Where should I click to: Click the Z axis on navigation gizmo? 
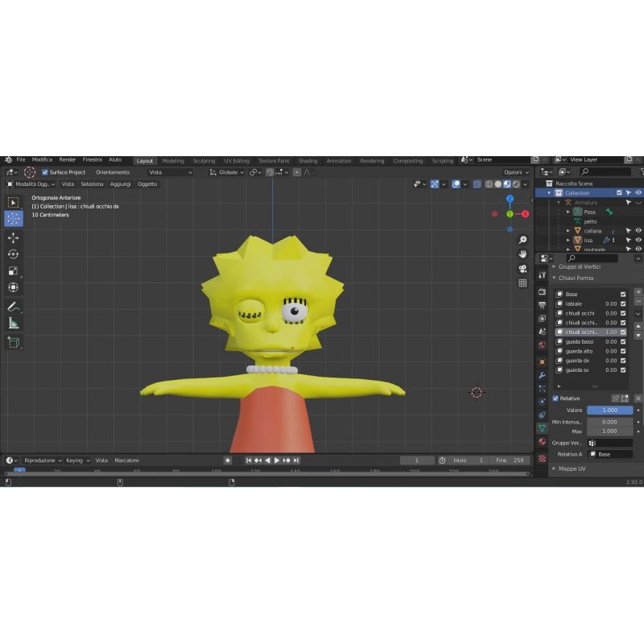click(x=510, y=199)
